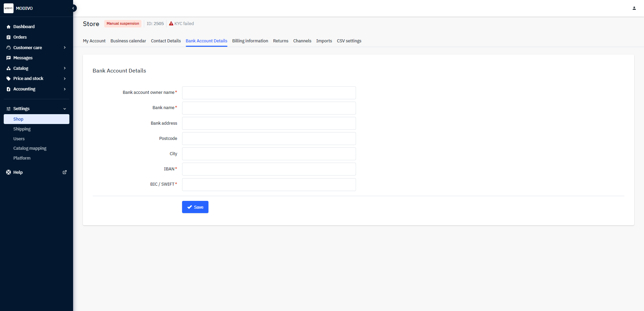Click the Bank Account Details section heading

(x=119, y=71)
